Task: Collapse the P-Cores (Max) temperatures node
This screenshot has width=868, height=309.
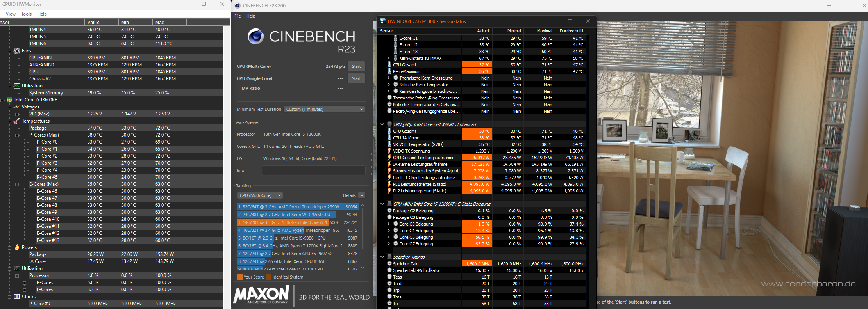Action: coord(17,135)
